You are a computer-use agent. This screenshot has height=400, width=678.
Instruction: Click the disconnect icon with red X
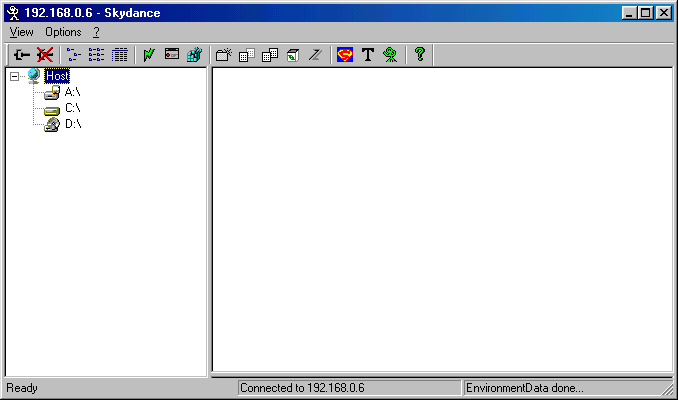[45, 55]
